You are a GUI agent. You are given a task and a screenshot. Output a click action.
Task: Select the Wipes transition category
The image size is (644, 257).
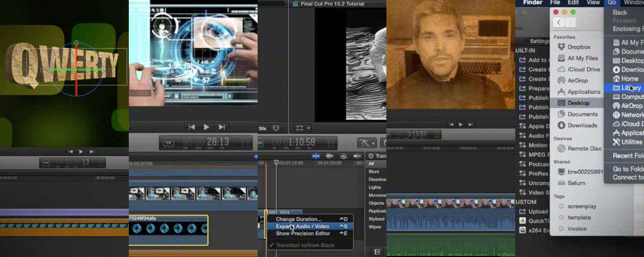pyautogui.click(x=375, y=227)
